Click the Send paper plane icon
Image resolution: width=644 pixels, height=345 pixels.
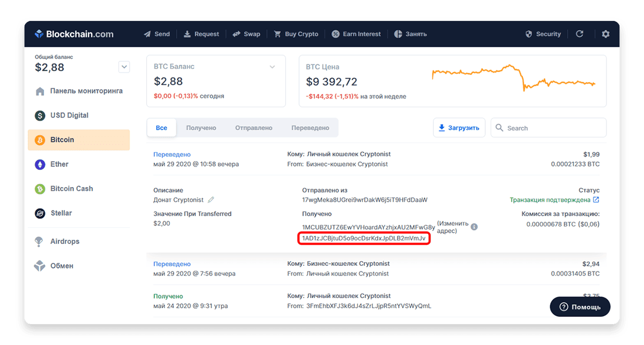pos(147,34)
